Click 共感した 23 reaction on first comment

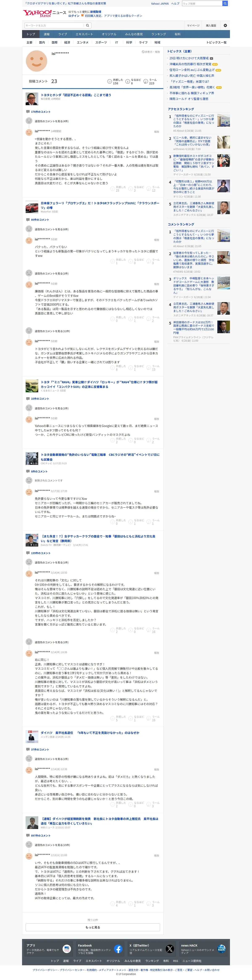tap(118, 189)
